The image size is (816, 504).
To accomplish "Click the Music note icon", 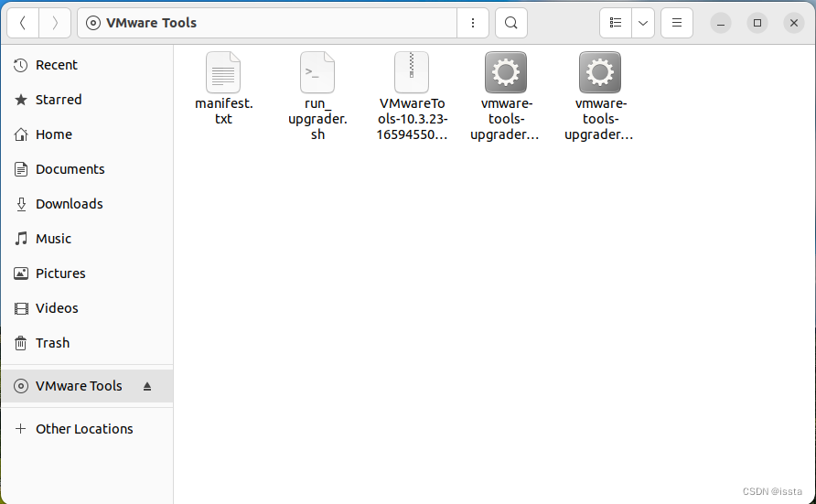I will pyautogui.click(x=21, y=239).
